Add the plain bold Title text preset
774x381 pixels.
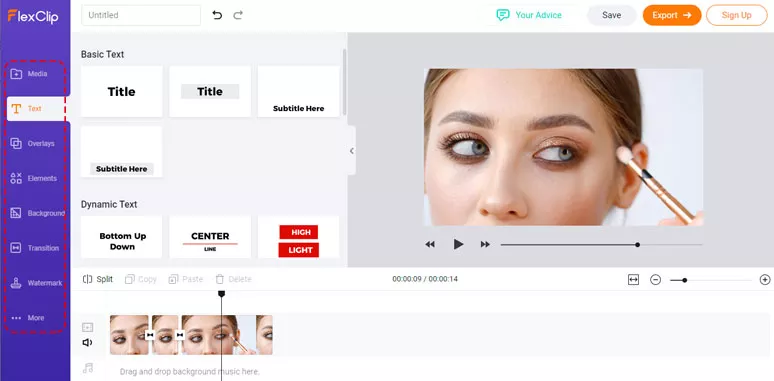point(121,91)
